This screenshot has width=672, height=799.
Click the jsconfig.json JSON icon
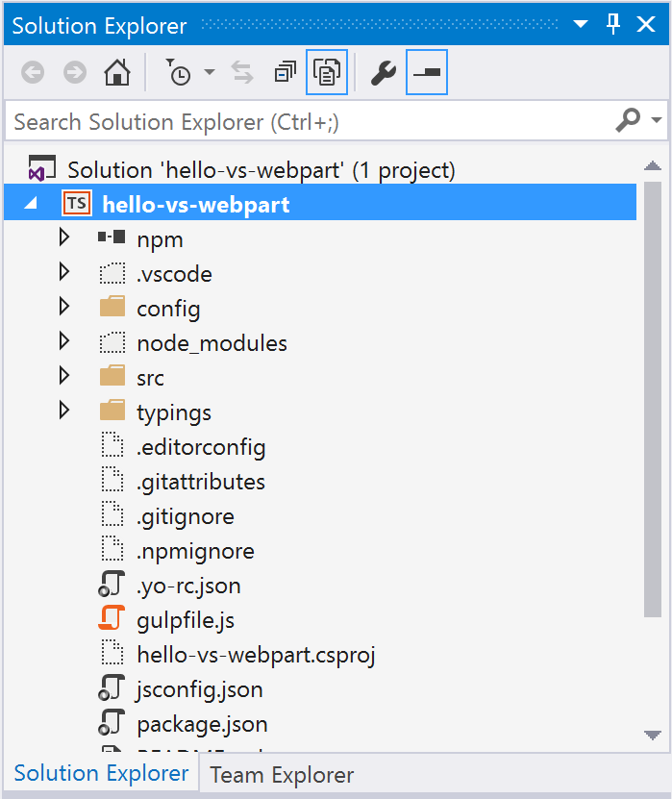coord(112,687)
